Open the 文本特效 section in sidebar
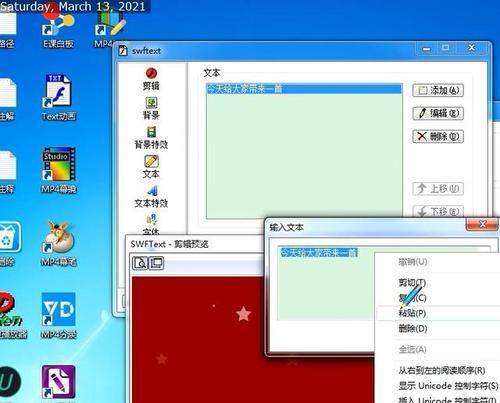500x403 pixels. [151, 196]
